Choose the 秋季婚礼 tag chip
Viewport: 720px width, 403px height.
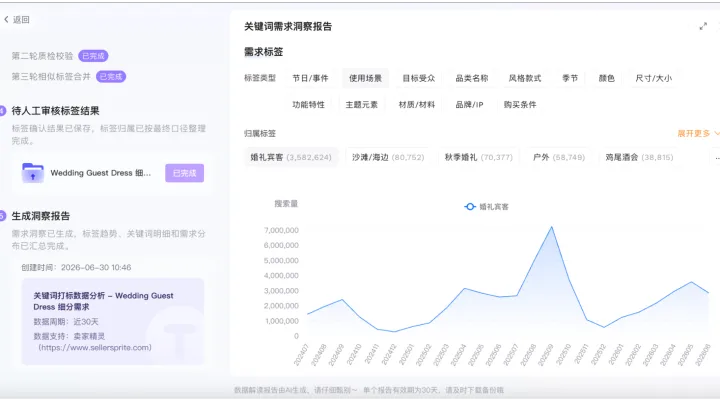coord(478,157)
